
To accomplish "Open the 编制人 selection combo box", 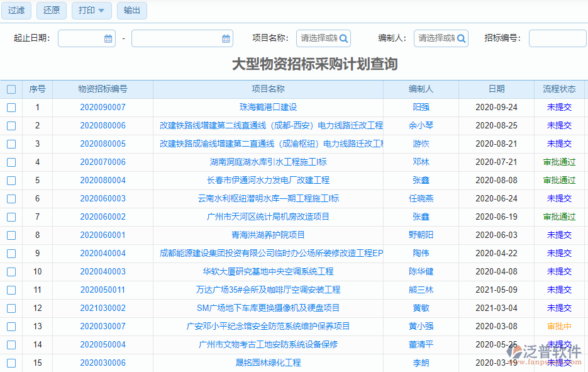I will point(437,38).
